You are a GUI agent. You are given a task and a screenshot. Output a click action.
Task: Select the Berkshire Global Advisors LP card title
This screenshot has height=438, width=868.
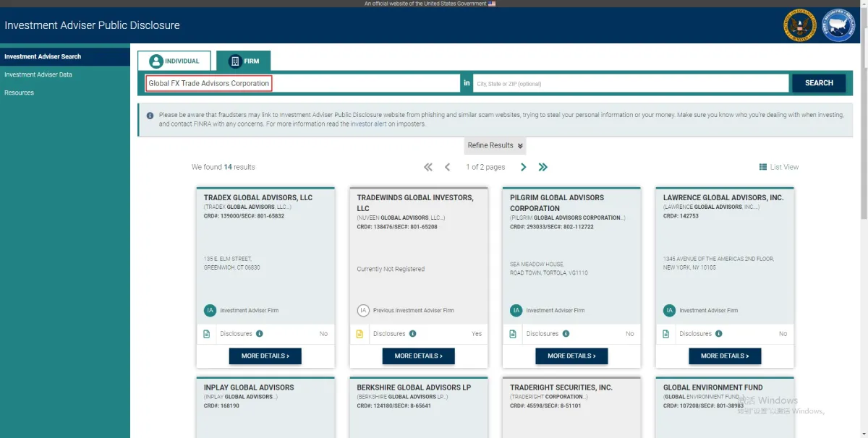pyautogui.click(x=414, y=387)
